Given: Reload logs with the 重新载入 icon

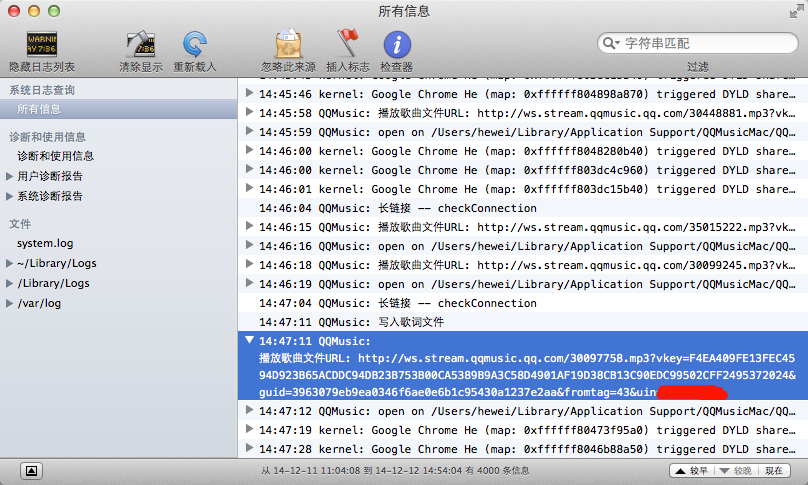Looking at the screenshot, I should (194, 44).
